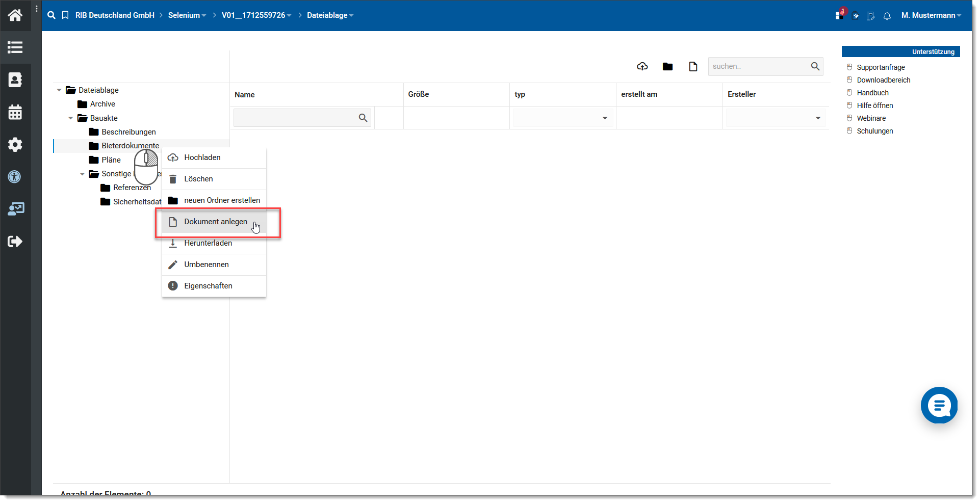Open the calendar sidebar icon
Image resolution: width=980 pixels, height=503 pixels.
[x=15, y=112]
